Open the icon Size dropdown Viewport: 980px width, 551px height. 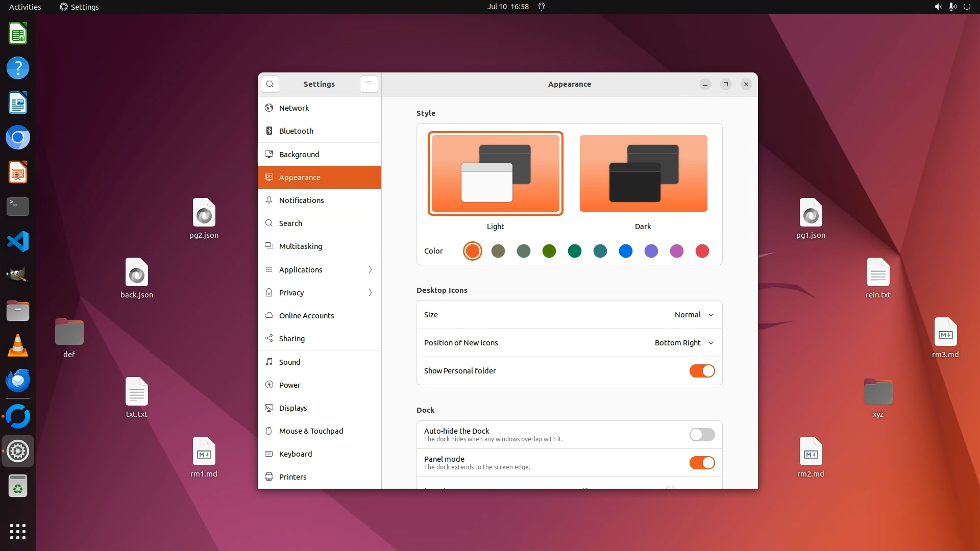[694, 315]
